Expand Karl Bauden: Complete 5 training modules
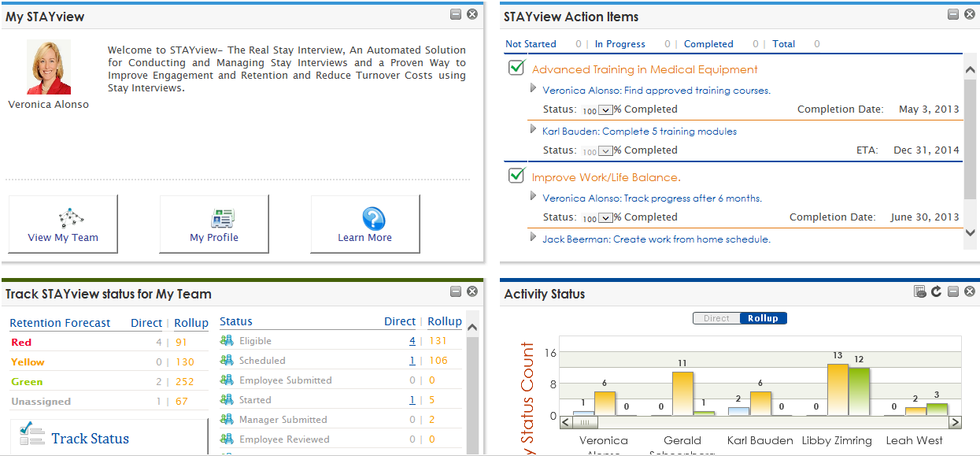 click(534, 130)
